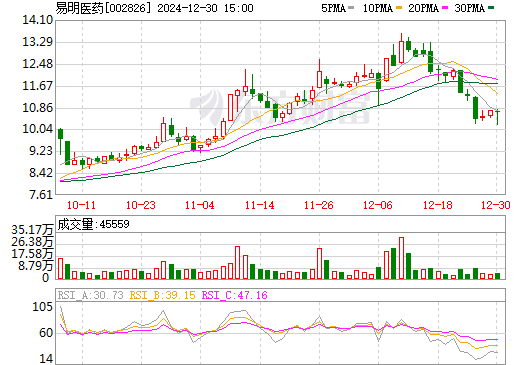Click the 成交量:45559 volume label

coord(93,224)
